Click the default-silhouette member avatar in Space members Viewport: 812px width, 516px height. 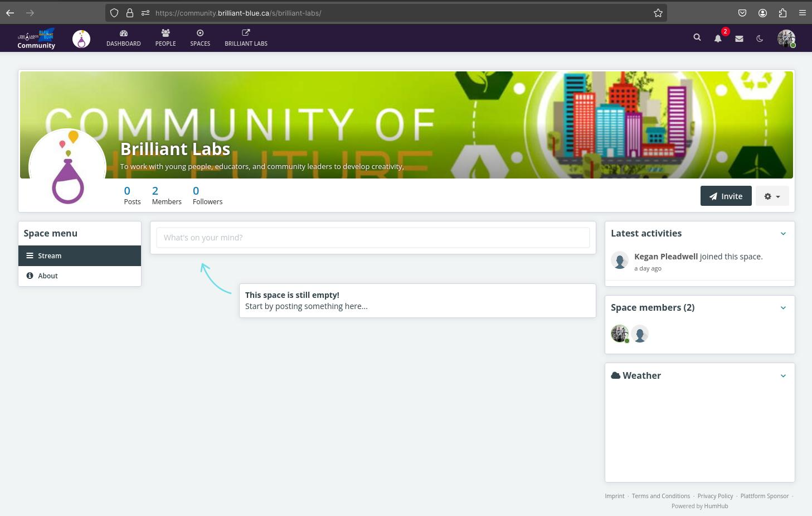click(x=640, y=334)
